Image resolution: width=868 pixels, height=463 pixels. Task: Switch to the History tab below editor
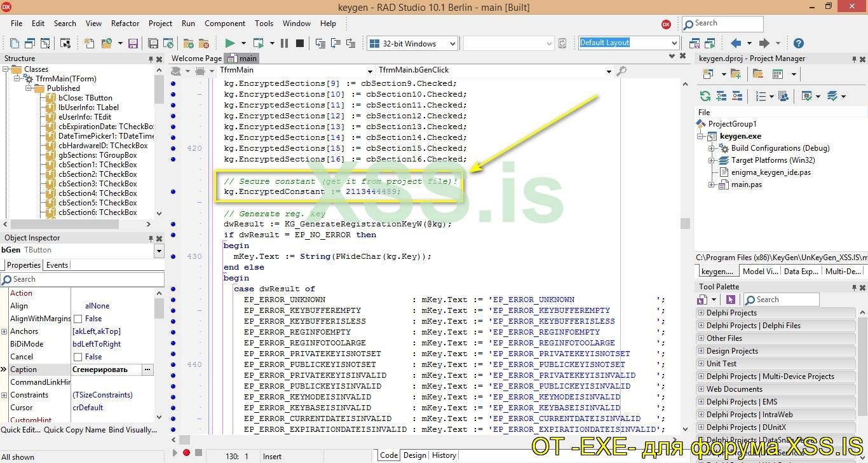point(444,455)
